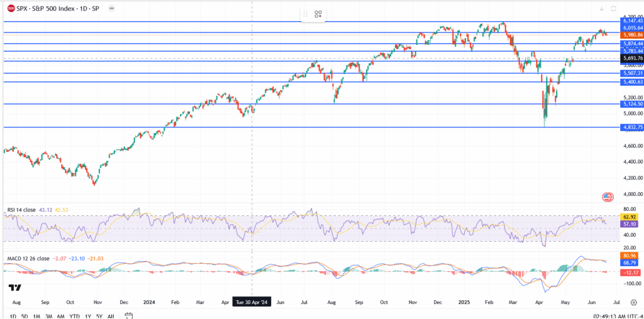
Task: Open the go-to-date calendar icon
Action: pyautogui.click(x=128, y=316)
